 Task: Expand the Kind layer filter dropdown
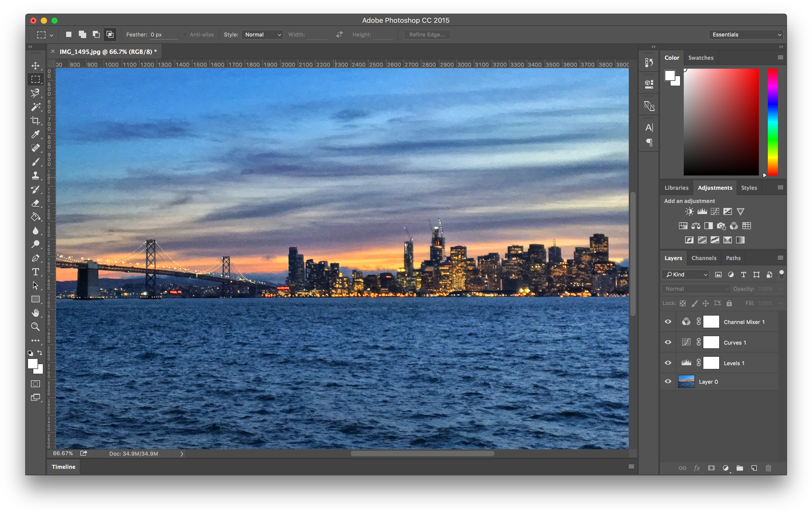click(x=686, y=275)
